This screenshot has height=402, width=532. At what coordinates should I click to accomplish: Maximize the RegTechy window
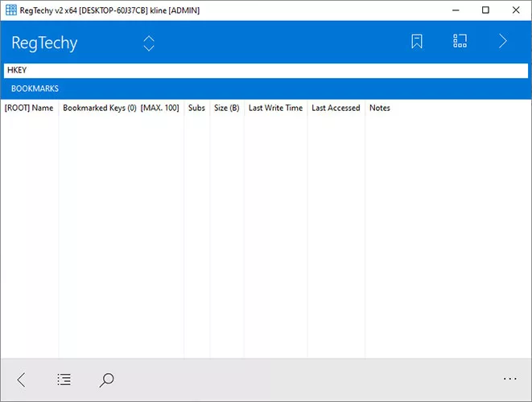point(485,10)
